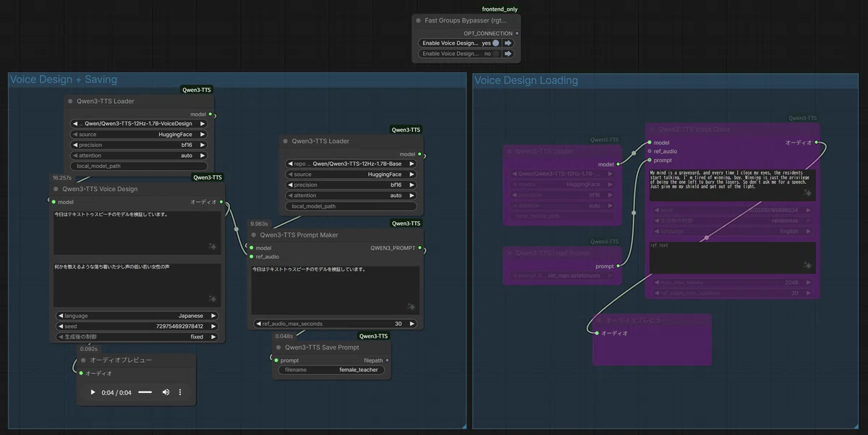Collapse the Fast Groups Bypasser node via its title dot
This screenshot has height=435, width=868.
(418, 21)
